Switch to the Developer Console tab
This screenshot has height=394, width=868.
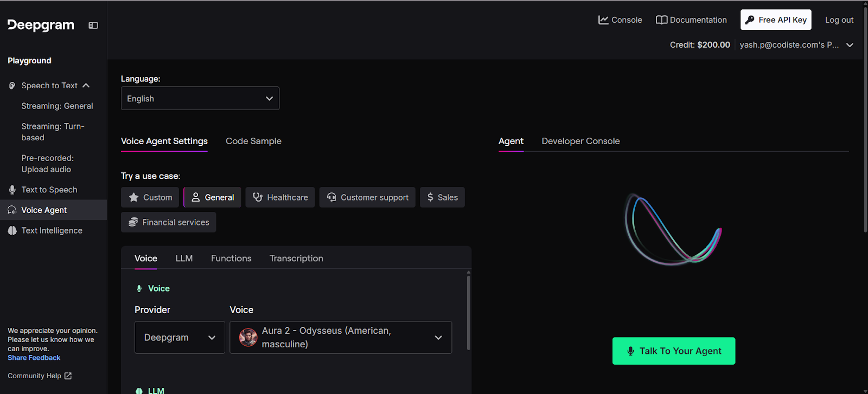580,141
